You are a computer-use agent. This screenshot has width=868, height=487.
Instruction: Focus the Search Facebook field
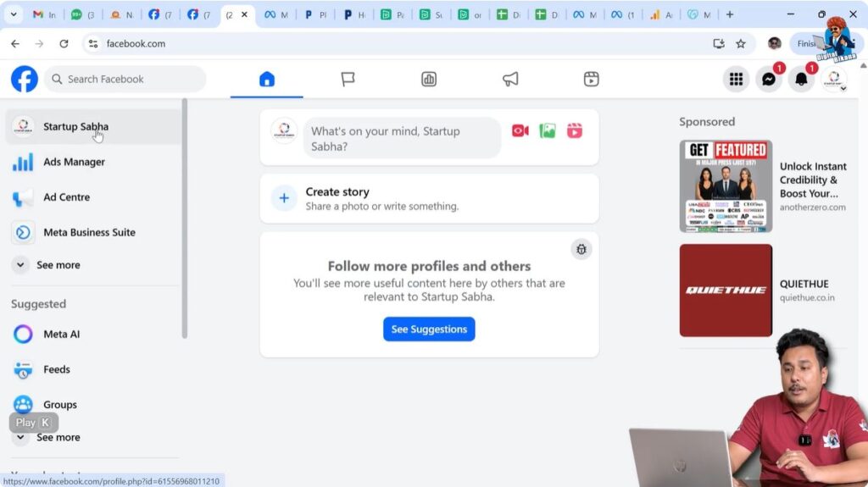coord(125,79)
